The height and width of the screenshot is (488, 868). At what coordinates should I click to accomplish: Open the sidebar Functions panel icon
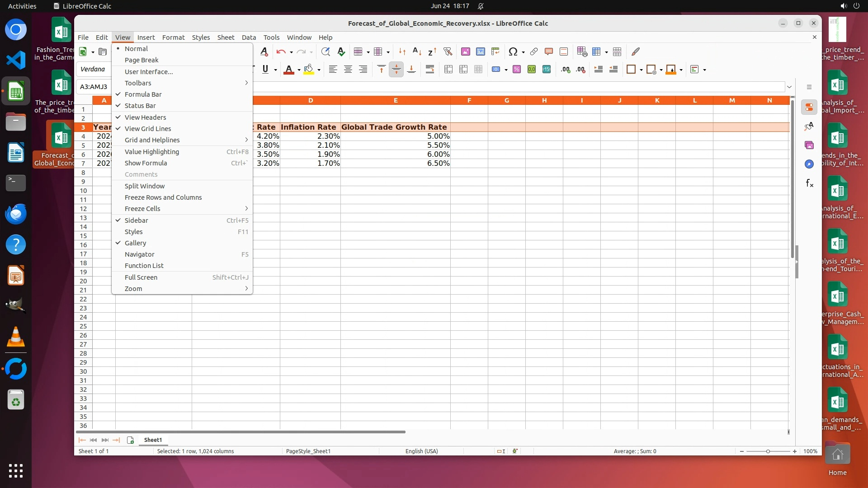tap(809, 183)
